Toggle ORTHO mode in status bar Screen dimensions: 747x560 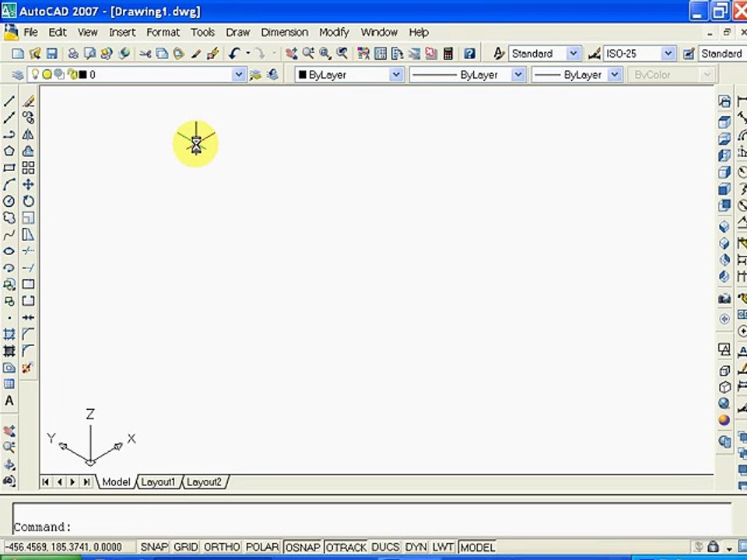(222, 547)
